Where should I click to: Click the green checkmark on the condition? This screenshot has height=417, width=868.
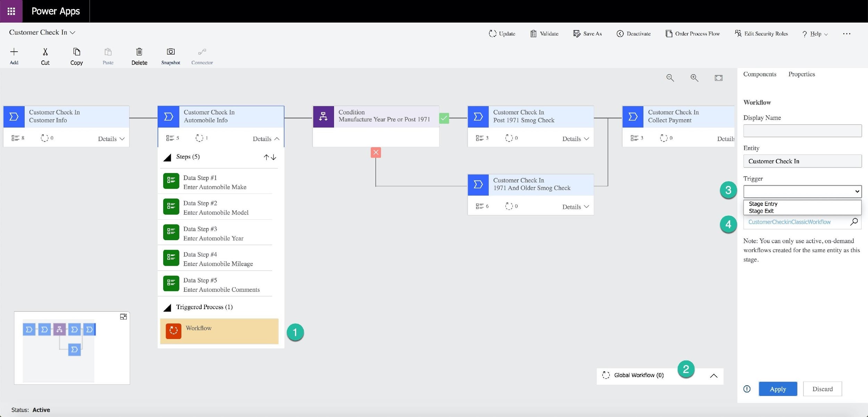tap(444, 118)
